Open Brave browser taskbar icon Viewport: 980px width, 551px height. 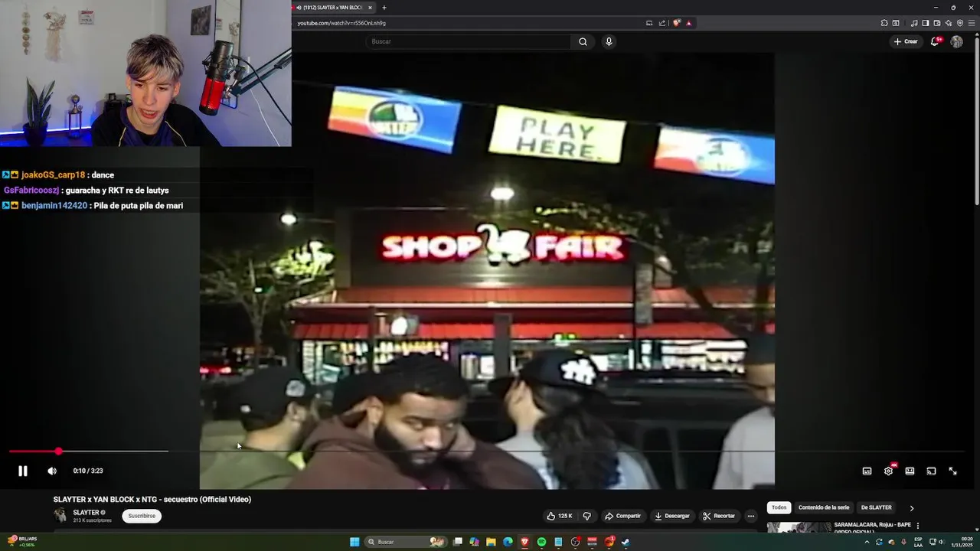[x=524, y=542]
